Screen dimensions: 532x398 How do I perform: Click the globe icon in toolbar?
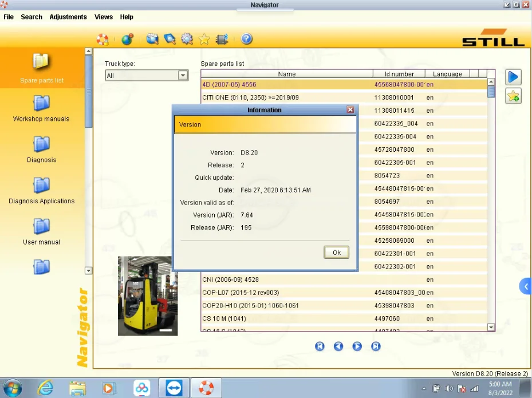coord(127,39)
